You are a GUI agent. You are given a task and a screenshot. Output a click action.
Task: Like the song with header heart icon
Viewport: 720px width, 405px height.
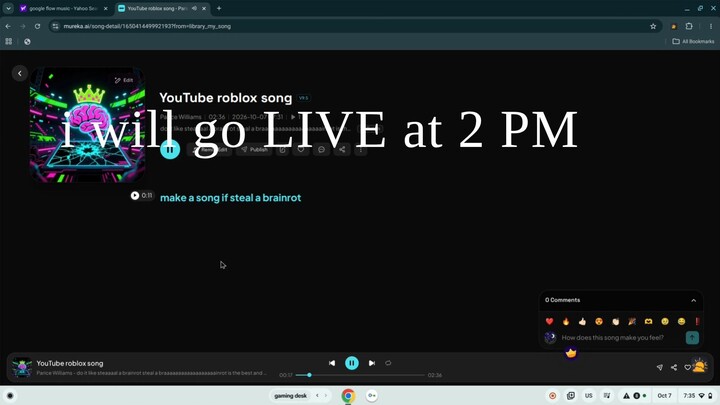[x=301, y=150]
